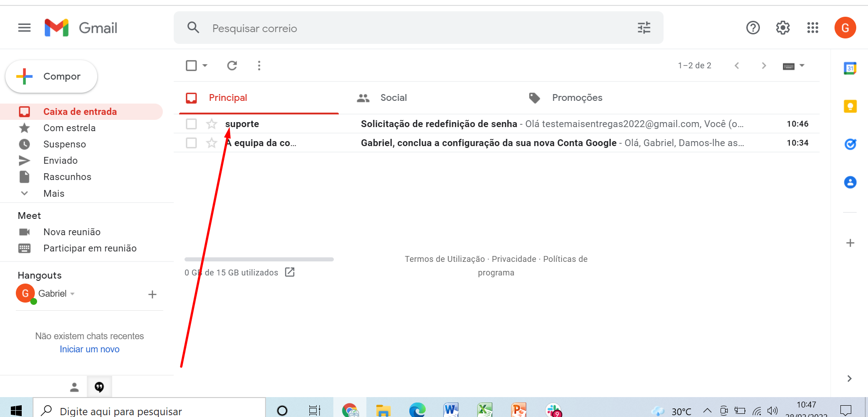Open input tools keyboard dropdown
This screenshot has width=868, height=417.
794,66
